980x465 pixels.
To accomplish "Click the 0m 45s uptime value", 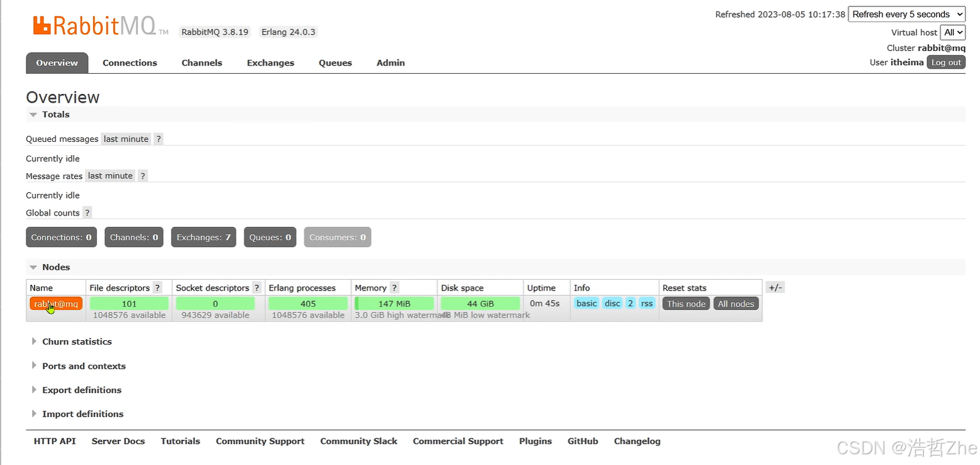I will coord(545,304).
